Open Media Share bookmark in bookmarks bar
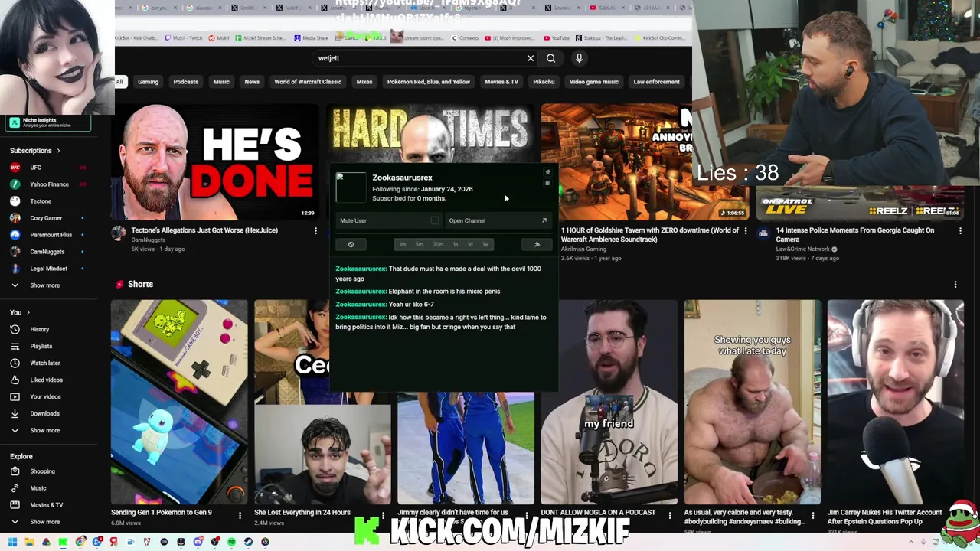The height and width of the screenshot is (551, 980). tap(311, 38)
